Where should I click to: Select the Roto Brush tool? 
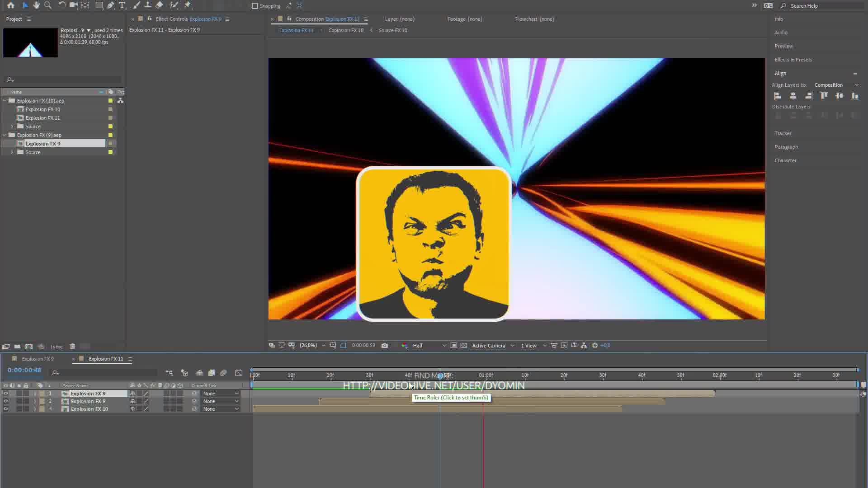pyautogui.click(x=174, y=5)
